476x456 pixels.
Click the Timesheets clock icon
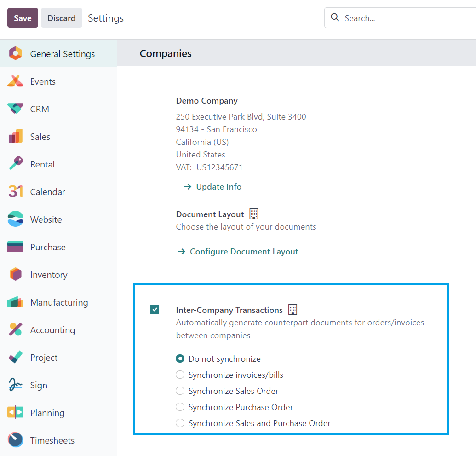[x=16, y=440]
